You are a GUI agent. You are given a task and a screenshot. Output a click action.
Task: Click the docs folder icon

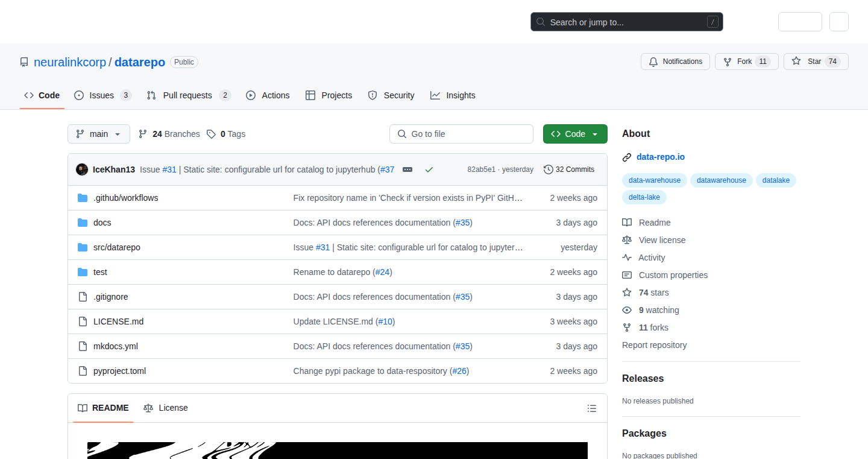83,223
